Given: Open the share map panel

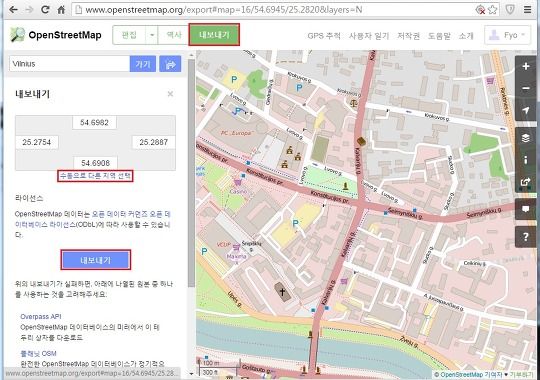Looking at the screenshot, I should (x=526, y=182).
